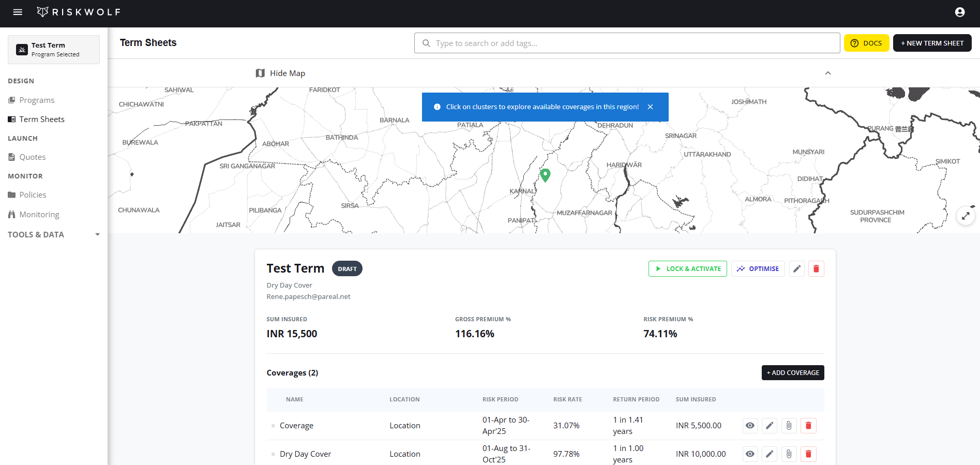Click the Test Term program selector card

(x=54, y=50)
